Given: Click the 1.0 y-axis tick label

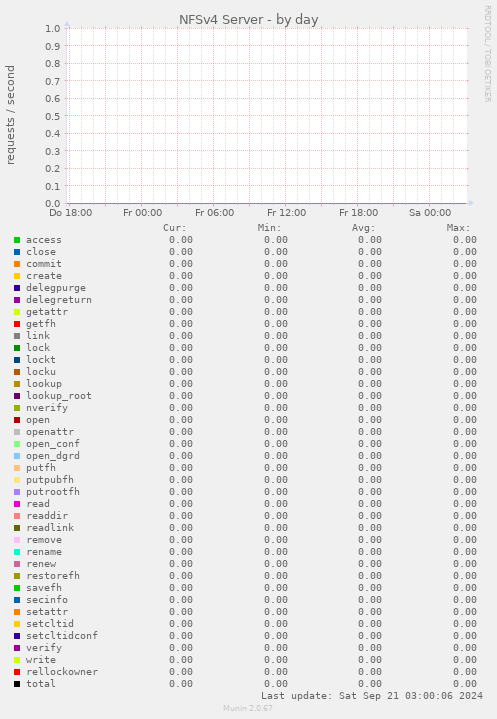Looking at the screenshot, I should pyautogui.click(x=53, y=28).
